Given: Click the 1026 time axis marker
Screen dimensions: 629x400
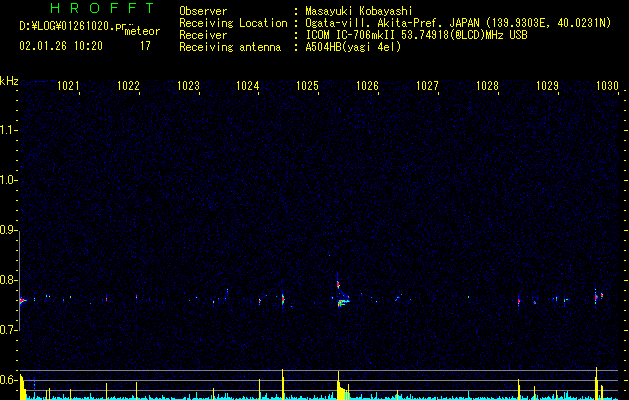Looking at the screenshot, I should [x=367, y=86].
